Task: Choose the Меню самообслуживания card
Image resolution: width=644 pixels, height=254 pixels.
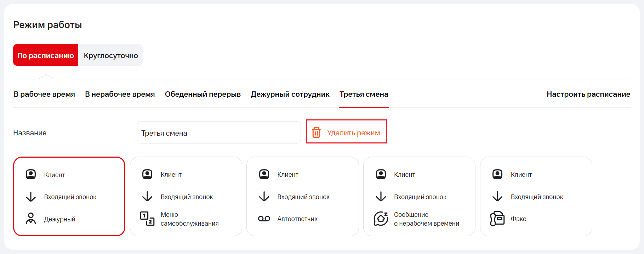Action: [186, 196]
